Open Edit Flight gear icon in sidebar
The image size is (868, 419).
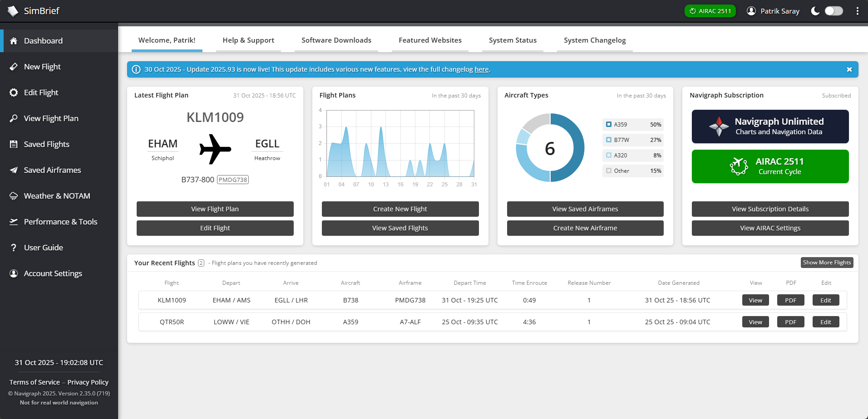pyautogui.click(x=14, y=93)
